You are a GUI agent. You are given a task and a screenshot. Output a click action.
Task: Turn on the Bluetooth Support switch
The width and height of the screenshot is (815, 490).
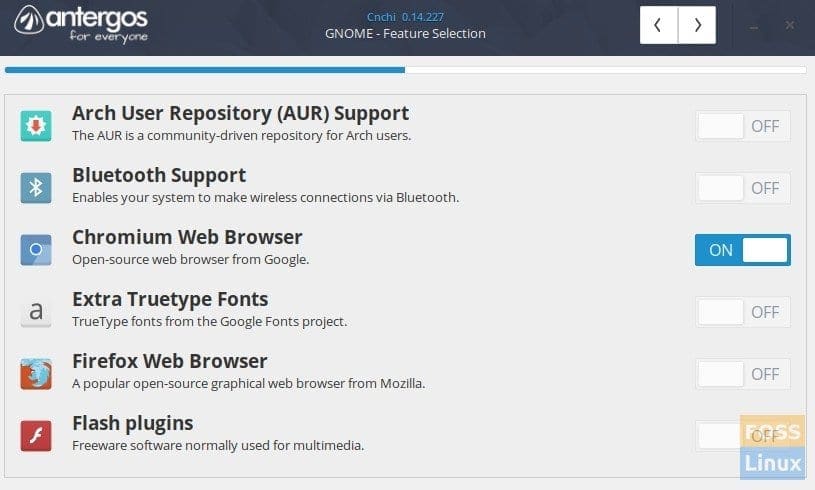coord(743,188)
